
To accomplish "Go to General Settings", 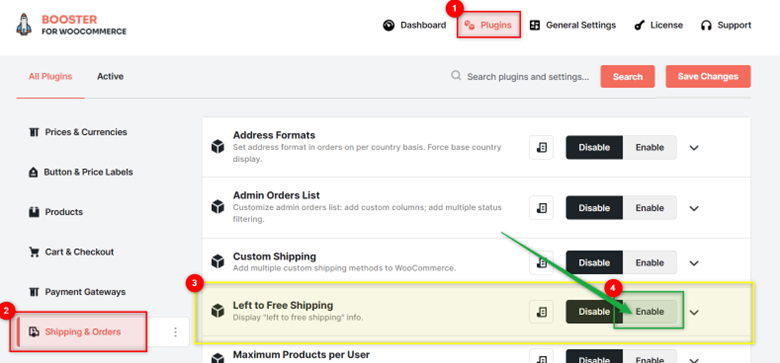I will pyautogui.click(x=573, y=25).
